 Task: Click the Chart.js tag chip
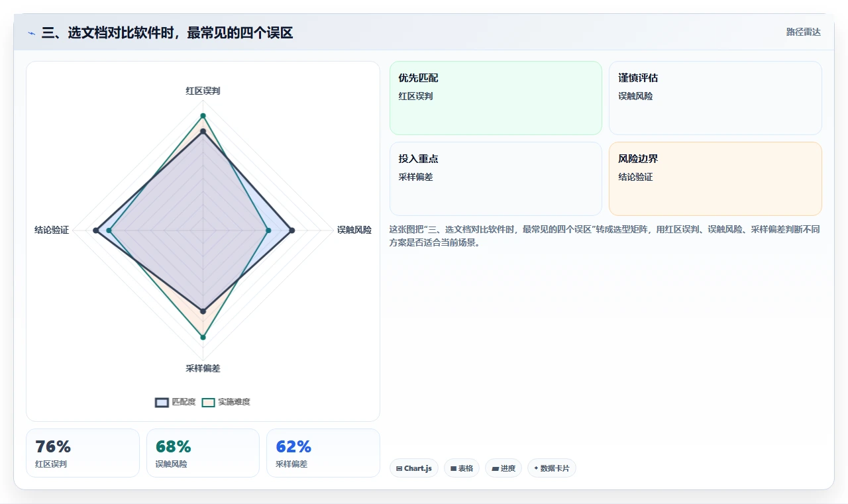click(x=414, y=468)
